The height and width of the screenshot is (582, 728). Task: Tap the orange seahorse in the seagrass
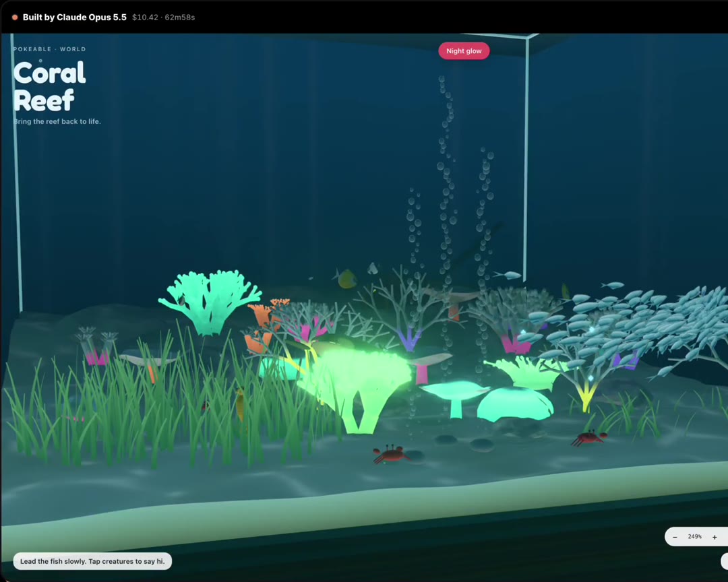coord(240,403)
